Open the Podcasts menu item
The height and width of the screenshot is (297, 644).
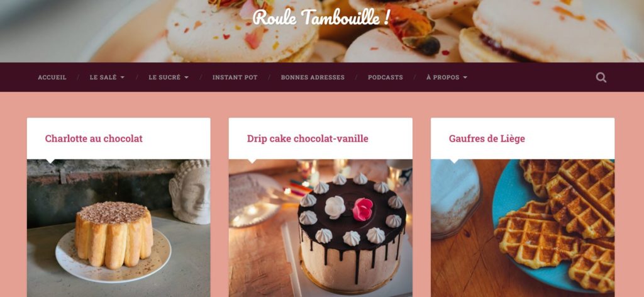pyautogui.click(x=386, y=77)
